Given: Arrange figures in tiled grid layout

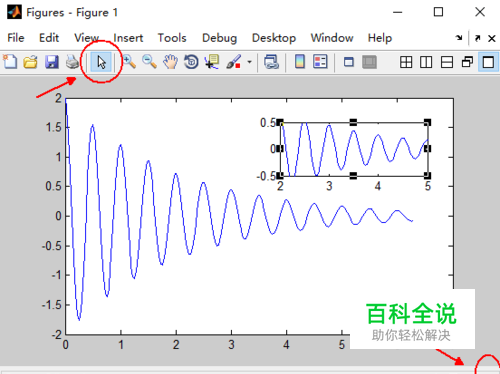Looking at the screenshot, I should click(406, 62).
